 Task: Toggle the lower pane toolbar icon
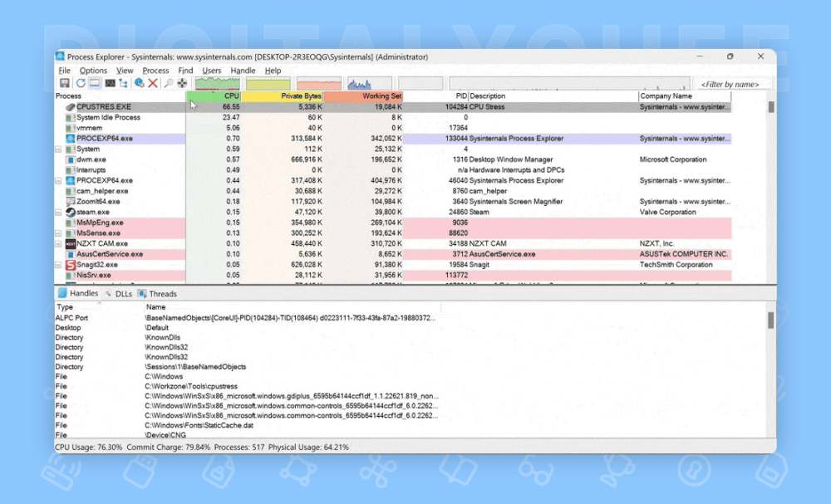pos(95,83)
